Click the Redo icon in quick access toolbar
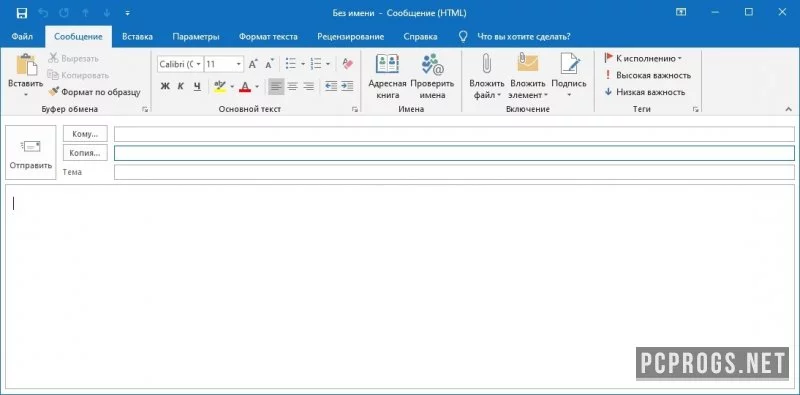Viewport: 800px width, 395px height. (64, 13)
